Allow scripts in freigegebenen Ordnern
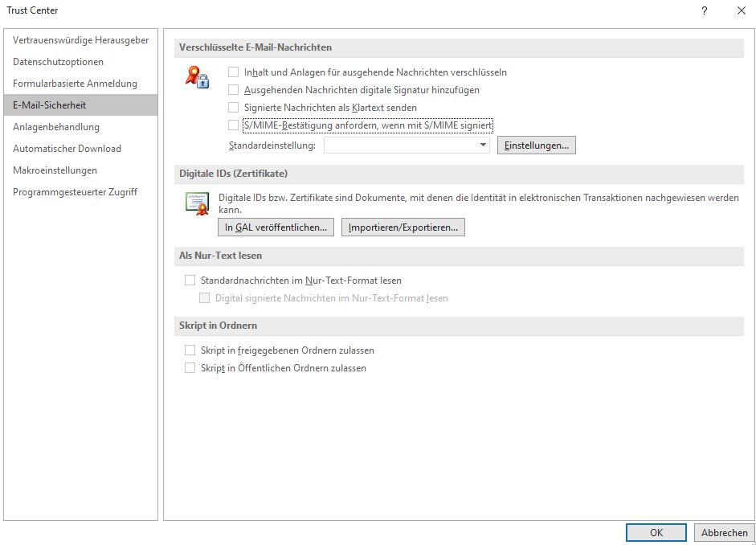Viewport: 756px width, 545px height. pos(190,350)
